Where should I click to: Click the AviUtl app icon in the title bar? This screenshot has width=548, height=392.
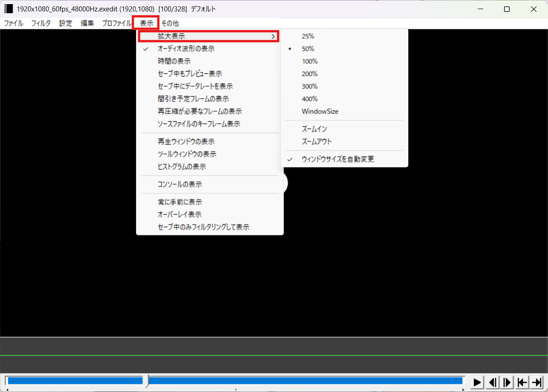(x=9, y=9)
